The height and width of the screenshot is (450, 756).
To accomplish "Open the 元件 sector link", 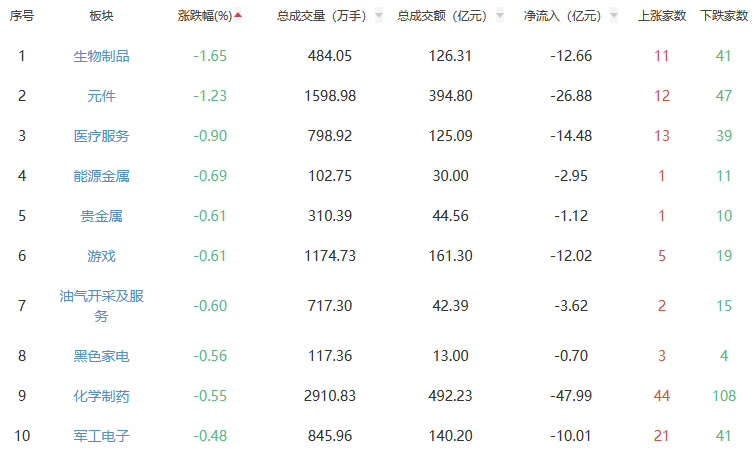I will click(101, 96).
